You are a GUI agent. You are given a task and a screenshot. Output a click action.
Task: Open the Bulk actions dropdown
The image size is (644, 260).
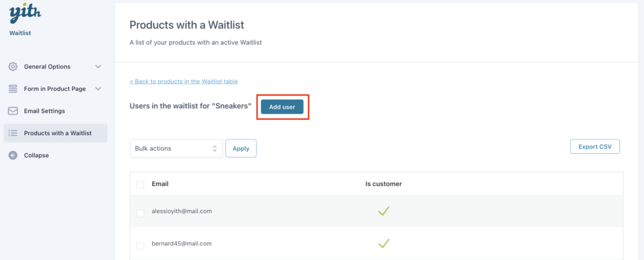pos(176,148)
